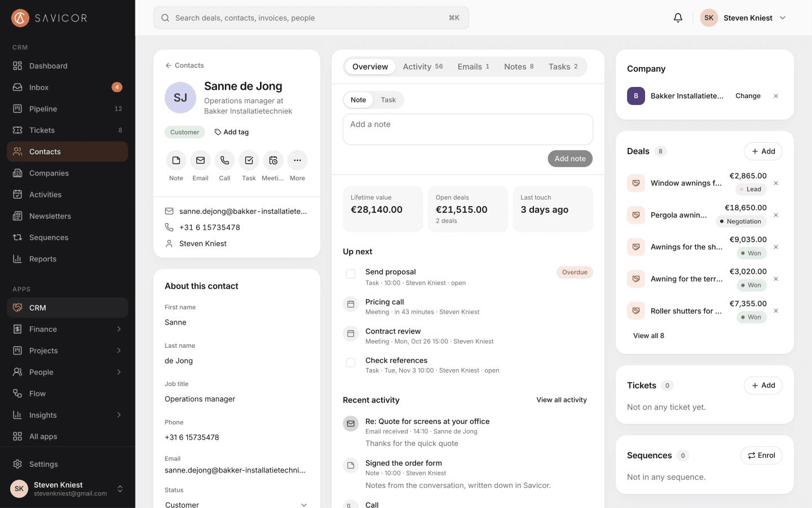Open the Steven Kniest account menu
The image size is (812, 508).
(x=743, y=17)
